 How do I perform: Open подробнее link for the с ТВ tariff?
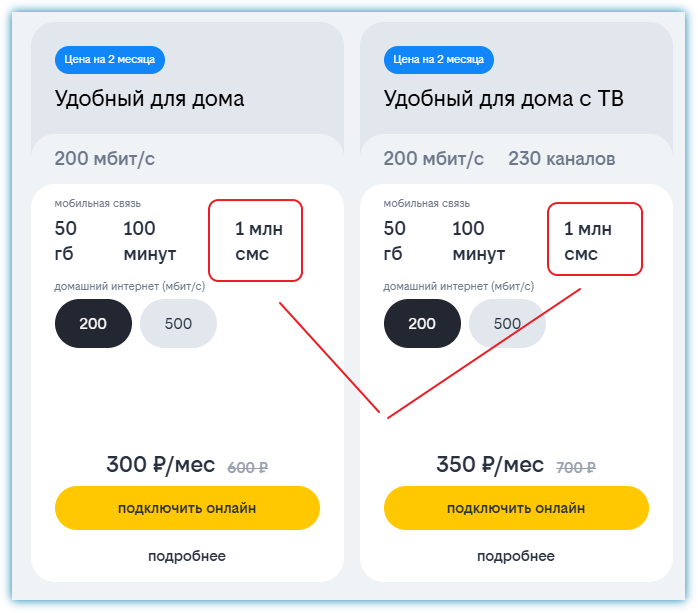pos(516,556)
